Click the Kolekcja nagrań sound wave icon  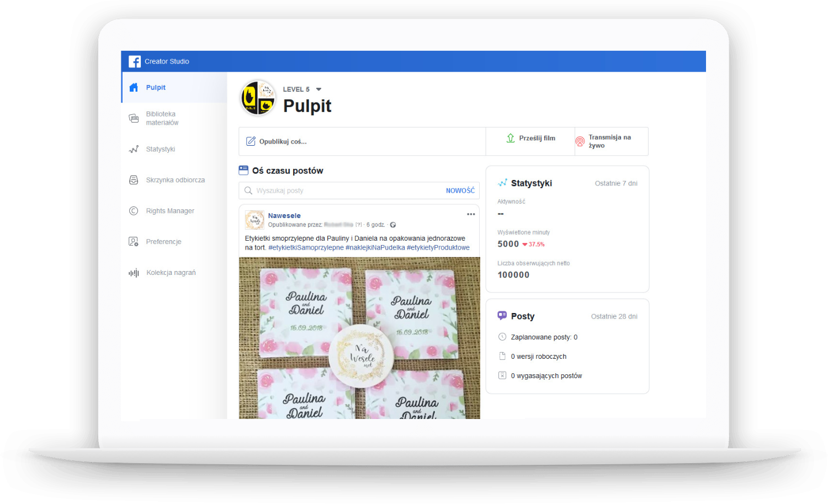pos(134,273)
